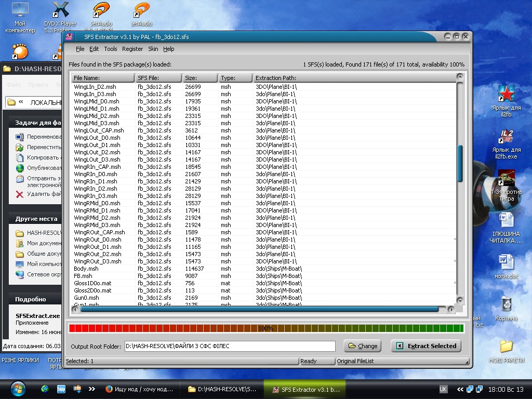The width and height of the screenshot is (532, 399).
Task: Open the Ярлык для il2fb.exe icon
Action: click(506, 143)
